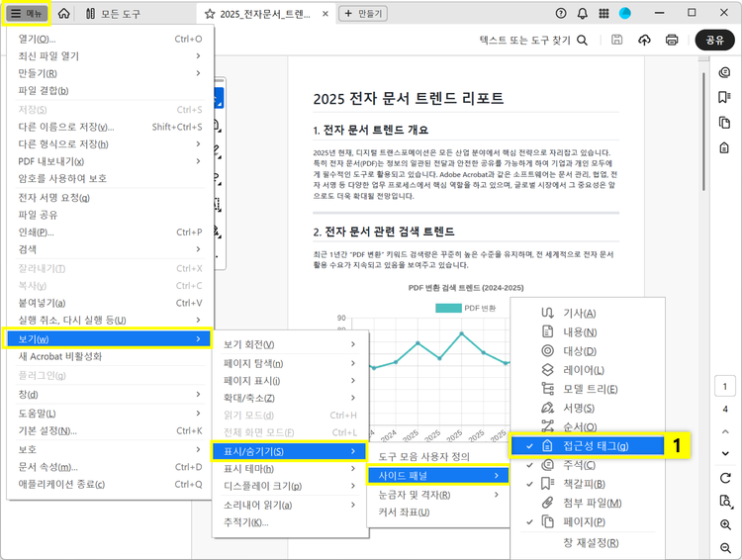Expand PDF 내보내기(x) submenu

coord(110,161)
